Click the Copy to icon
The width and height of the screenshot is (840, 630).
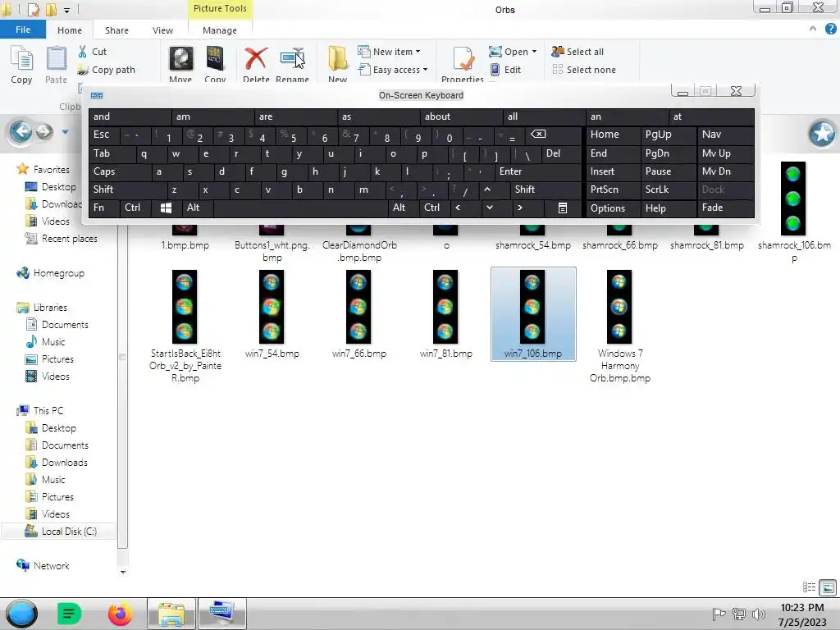215,58
